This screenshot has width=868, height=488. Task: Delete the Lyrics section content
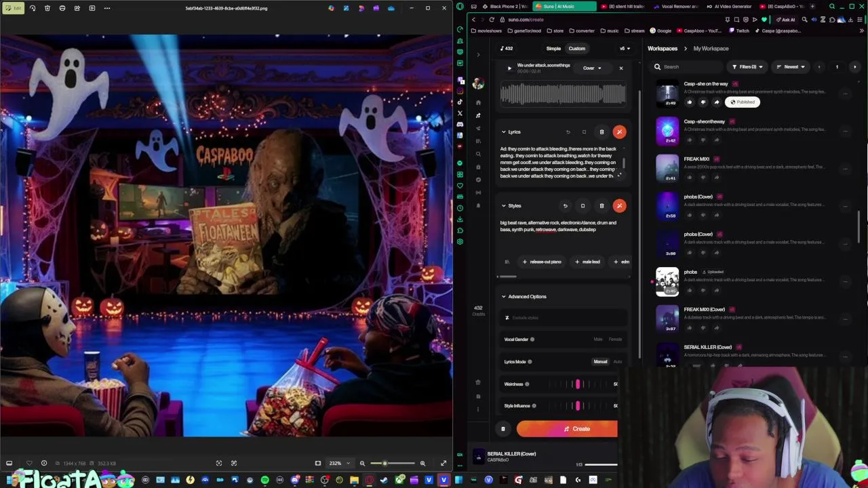pyautogui.click(x=601, y=132)
